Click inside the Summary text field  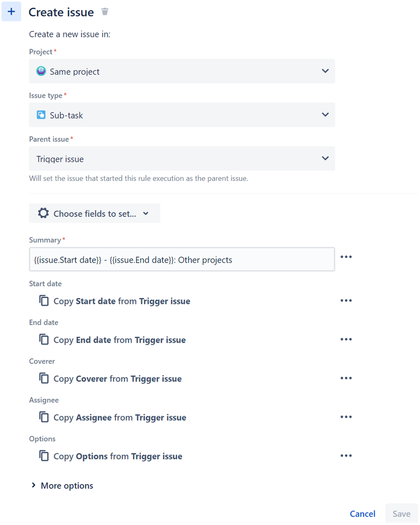click(x=182, y=259)
